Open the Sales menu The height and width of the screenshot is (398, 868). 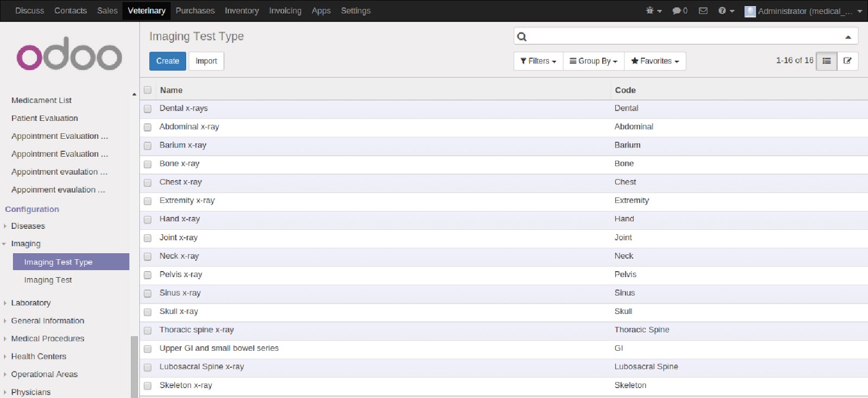click(107, 11)
